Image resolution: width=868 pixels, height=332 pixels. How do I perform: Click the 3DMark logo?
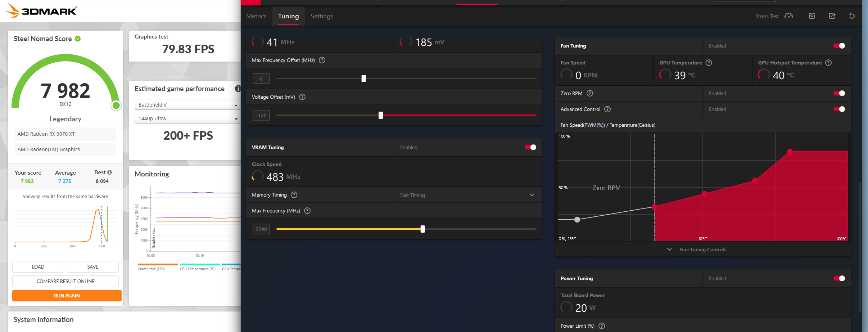click(x=42, y=11)
